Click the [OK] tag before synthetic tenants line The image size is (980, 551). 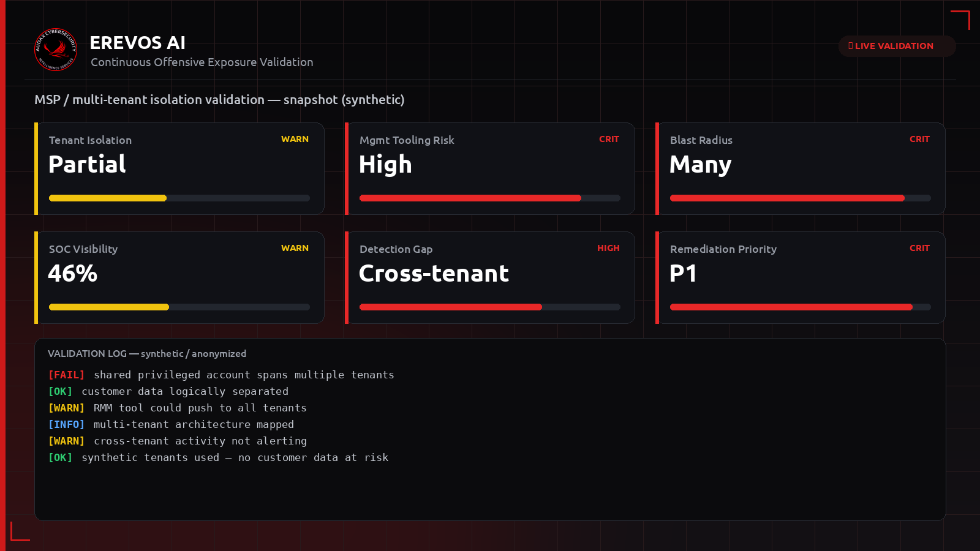pos(60,457)
